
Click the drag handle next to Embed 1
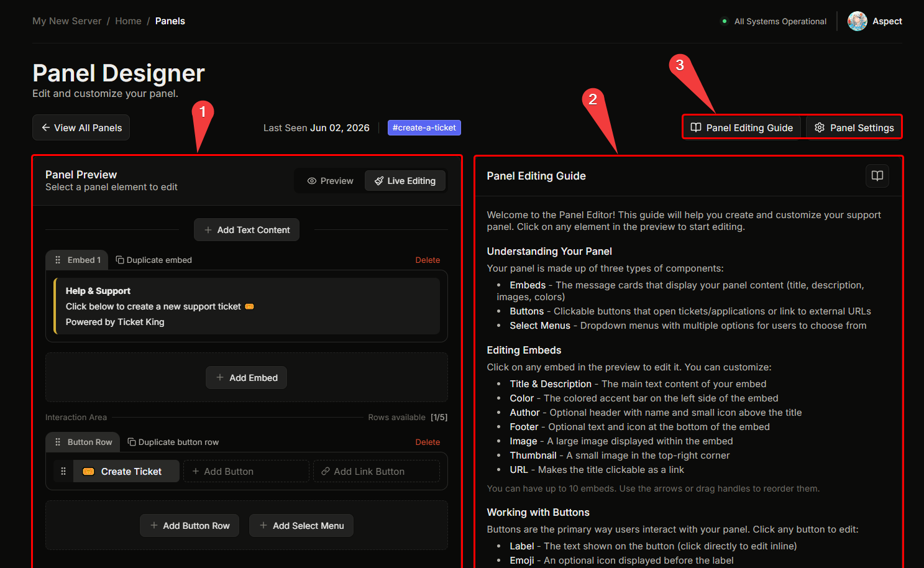click(x=58, y=260)
